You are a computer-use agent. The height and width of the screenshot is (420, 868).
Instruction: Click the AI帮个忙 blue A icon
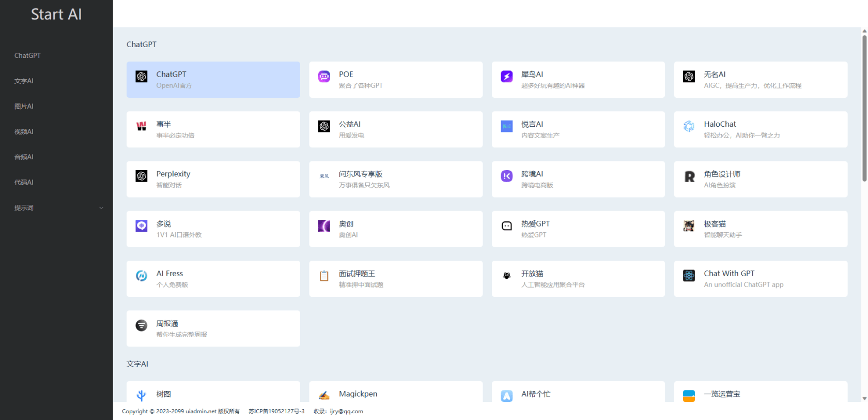click(507, 396)
